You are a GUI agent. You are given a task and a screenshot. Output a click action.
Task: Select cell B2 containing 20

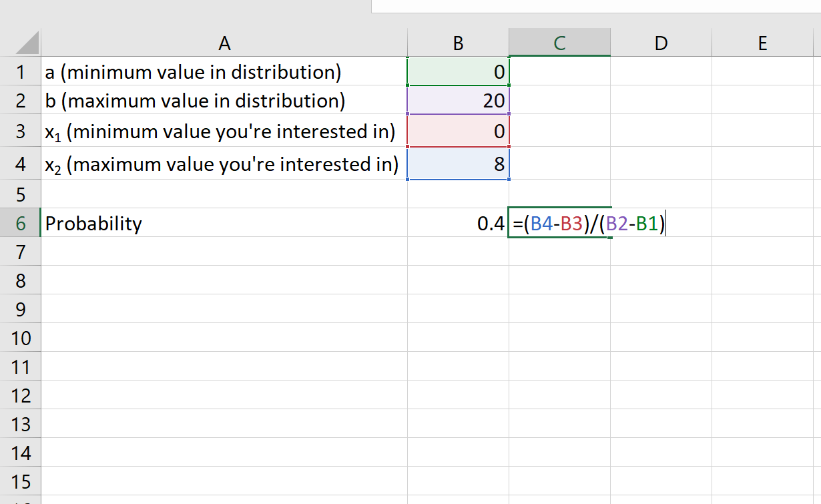coord(458,101)
